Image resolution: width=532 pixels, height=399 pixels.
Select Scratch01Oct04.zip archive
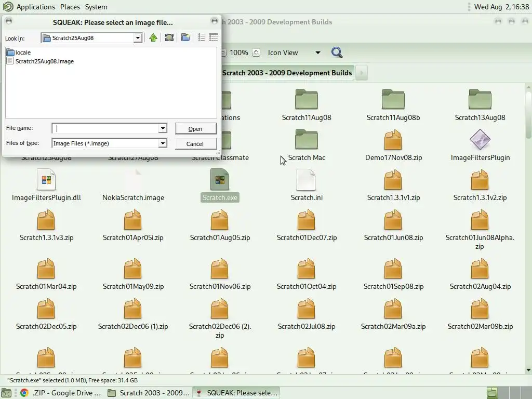pyautogui.click(x=307, y=274)
